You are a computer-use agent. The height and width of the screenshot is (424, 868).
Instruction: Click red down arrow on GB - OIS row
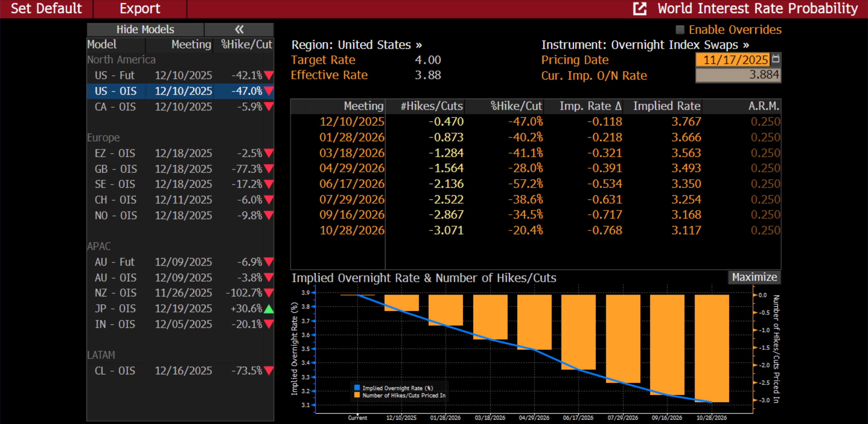(269, 169)
